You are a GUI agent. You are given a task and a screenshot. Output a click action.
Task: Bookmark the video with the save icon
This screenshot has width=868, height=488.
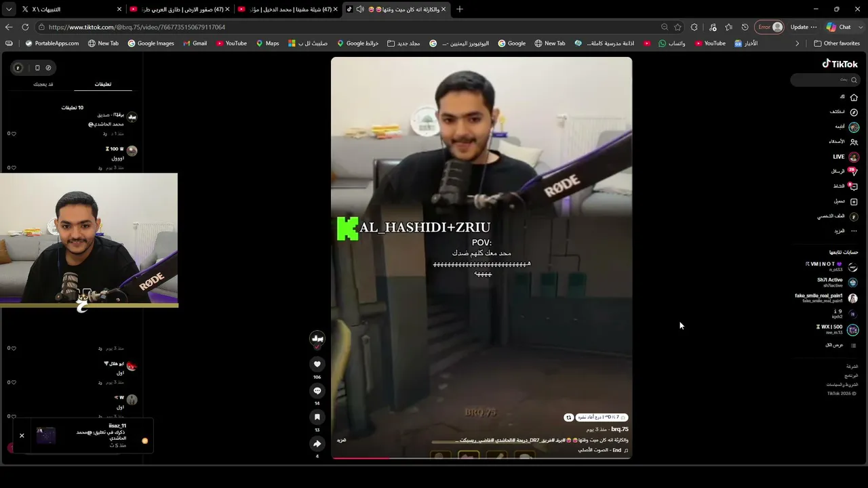pyautogui.click(x=317, y=417)
